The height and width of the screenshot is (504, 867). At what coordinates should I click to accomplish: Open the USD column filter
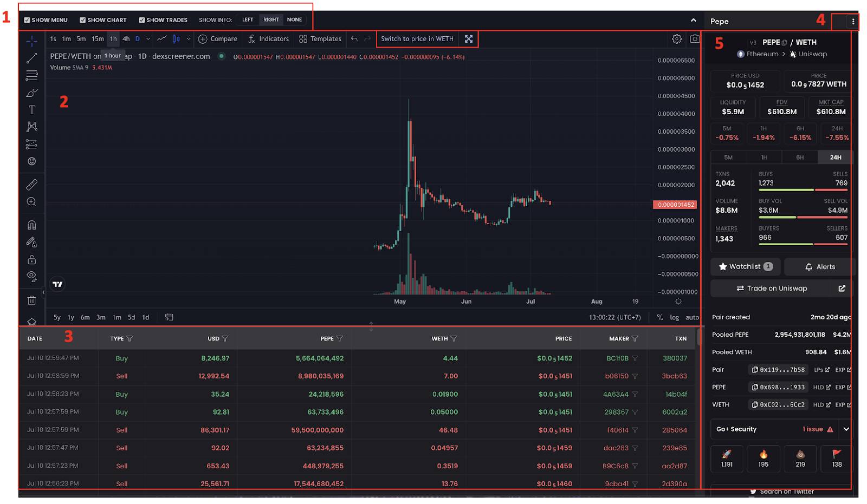click(x=225, y=339)
